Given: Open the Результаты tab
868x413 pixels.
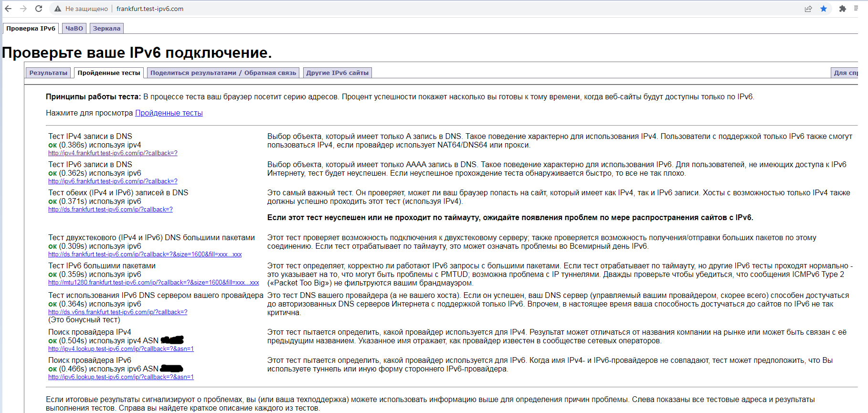Looking at the screenshot, I should (x=48, y=73).
